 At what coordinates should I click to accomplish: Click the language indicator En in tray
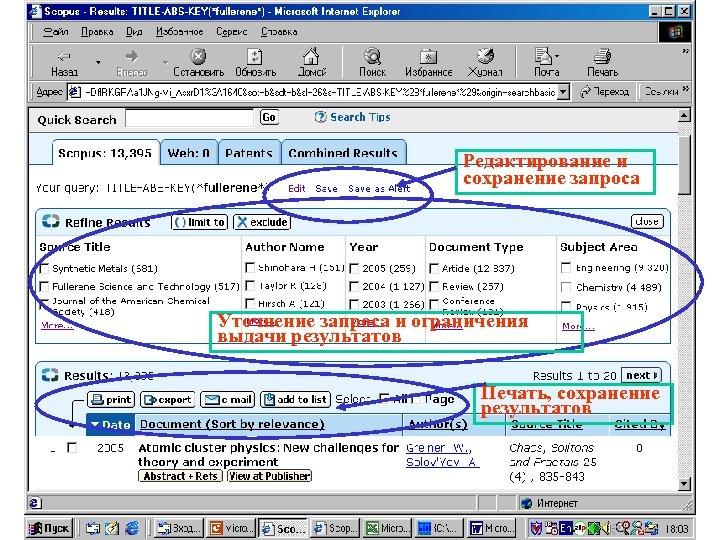(x=565, y=528)
